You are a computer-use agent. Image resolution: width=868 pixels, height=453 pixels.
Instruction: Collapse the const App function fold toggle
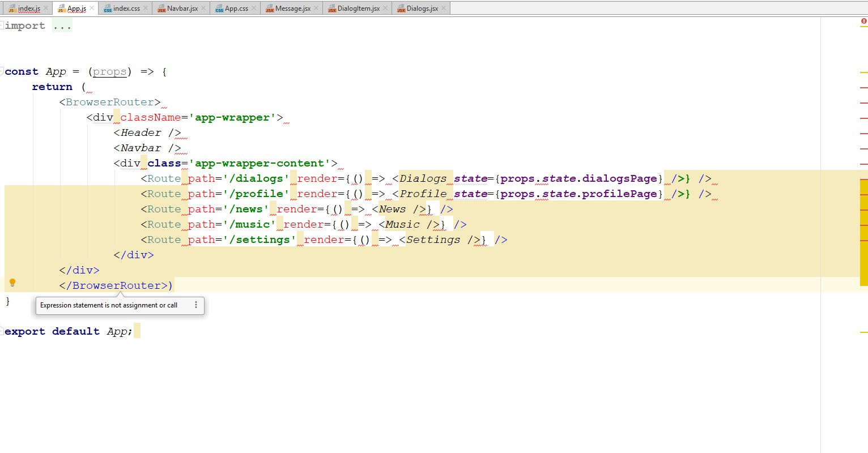[2, 71]
